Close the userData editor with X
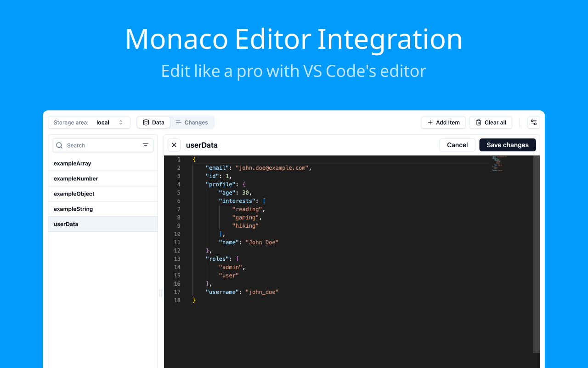 tap(174, 145)
